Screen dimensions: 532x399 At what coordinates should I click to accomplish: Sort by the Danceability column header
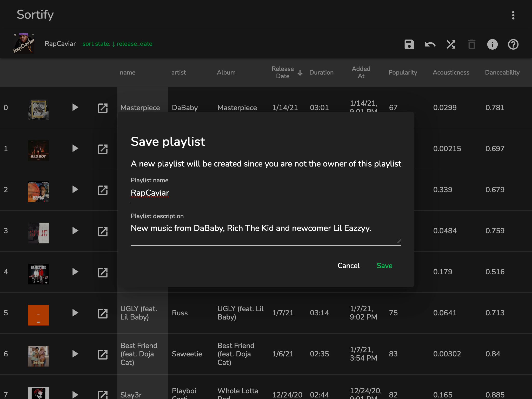(x=502, y=72)
